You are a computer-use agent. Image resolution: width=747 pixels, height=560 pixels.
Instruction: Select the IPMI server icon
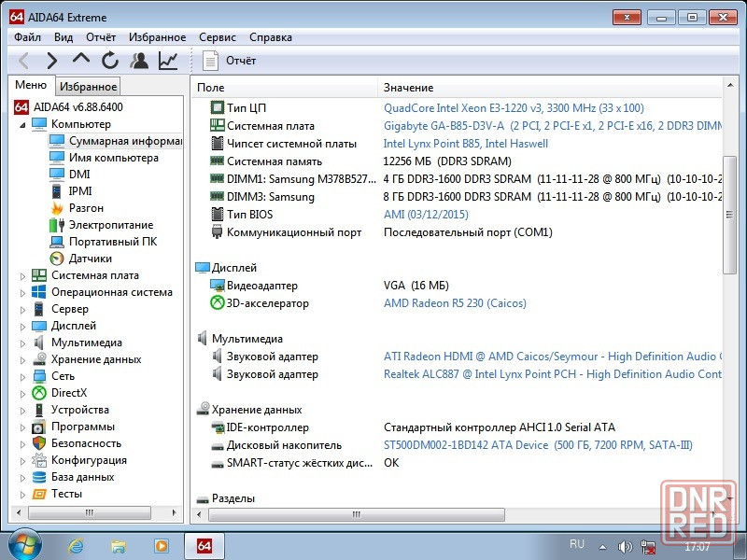57,191
